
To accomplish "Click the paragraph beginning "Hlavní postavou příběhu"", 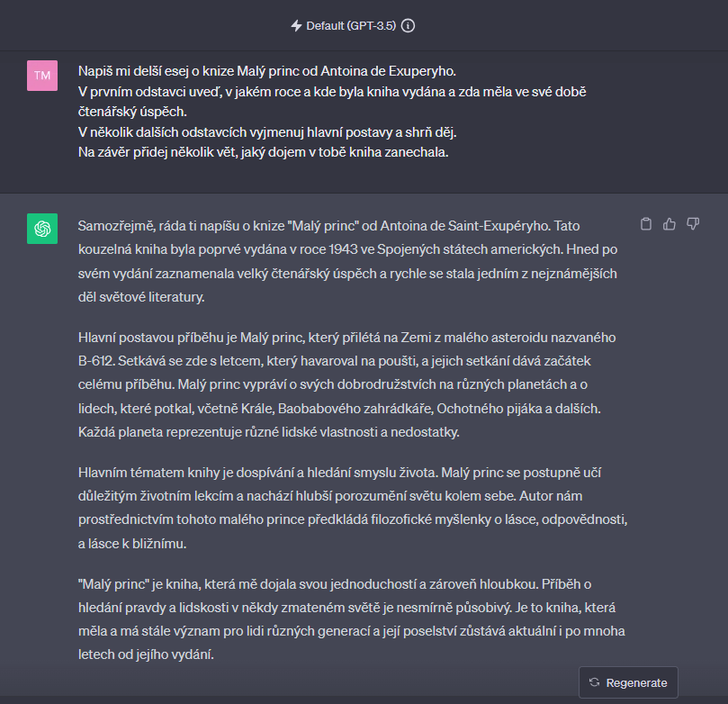I will coord(346,384).
